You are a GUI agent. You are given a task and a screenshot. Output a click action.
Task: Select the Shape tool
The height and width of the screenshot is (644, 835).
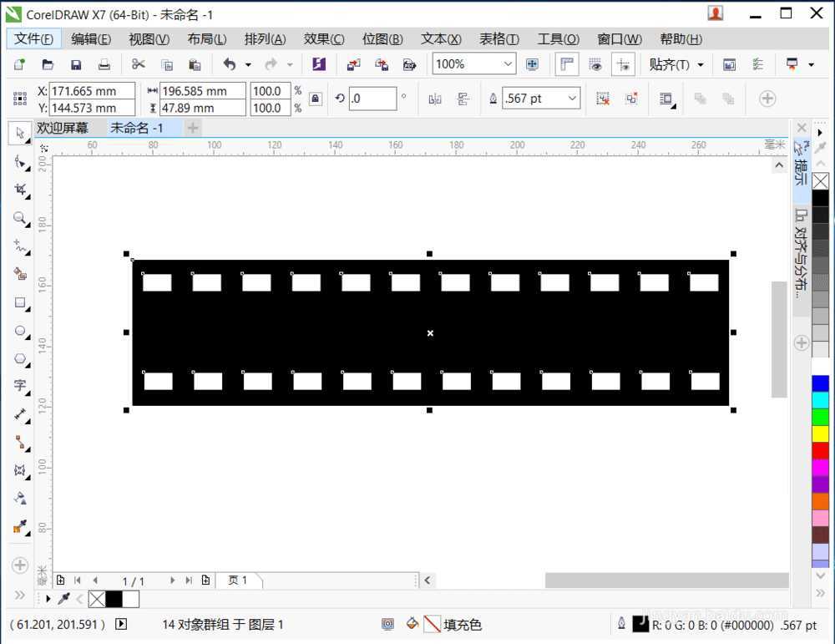point(18,160)
